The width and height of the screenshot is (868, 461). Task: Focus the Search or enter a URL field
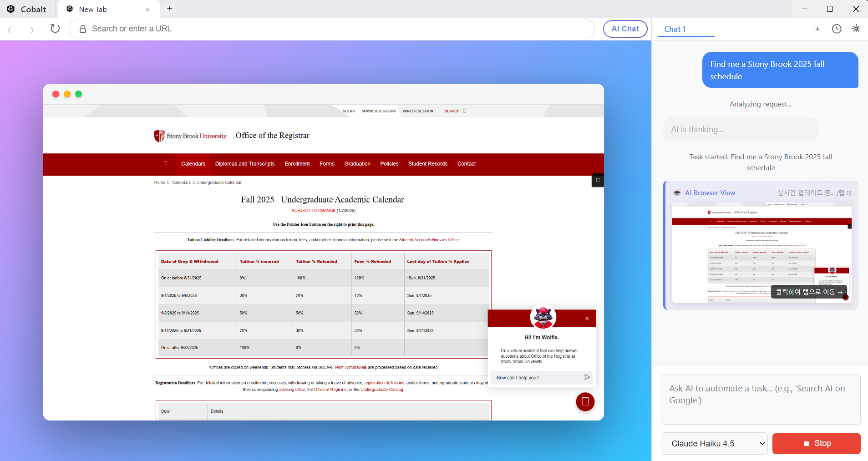point(332,29)
